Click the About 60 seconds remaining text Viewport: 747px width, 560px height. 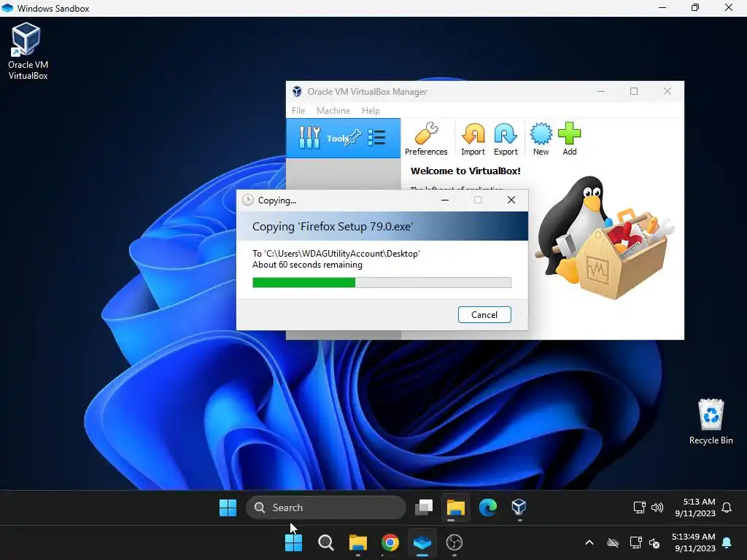pos(307,265)
